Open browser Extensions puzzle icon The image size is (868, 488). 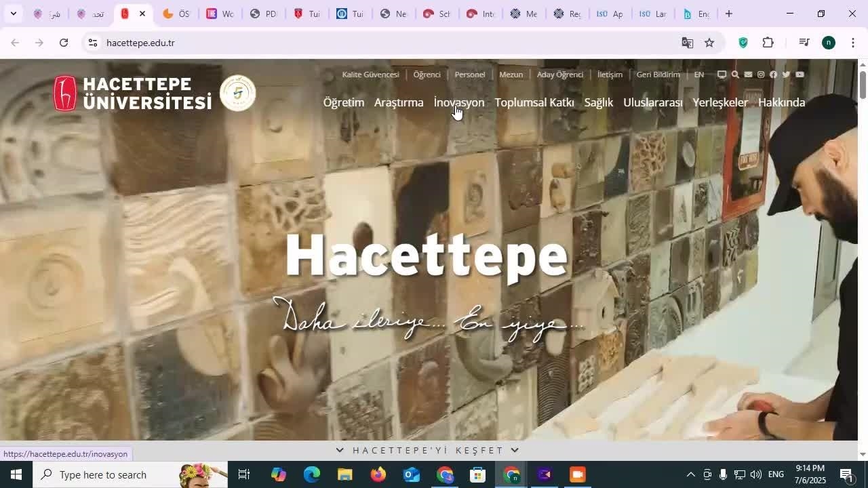pyautogui.click(x=768, y=43)
